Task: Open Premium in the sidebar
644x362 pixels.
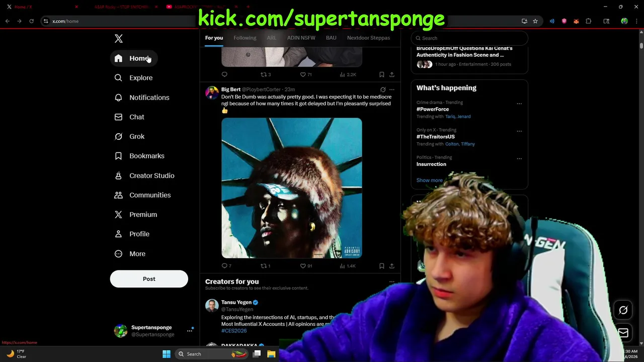Action: pyautogui.click(x=136, y=215)
